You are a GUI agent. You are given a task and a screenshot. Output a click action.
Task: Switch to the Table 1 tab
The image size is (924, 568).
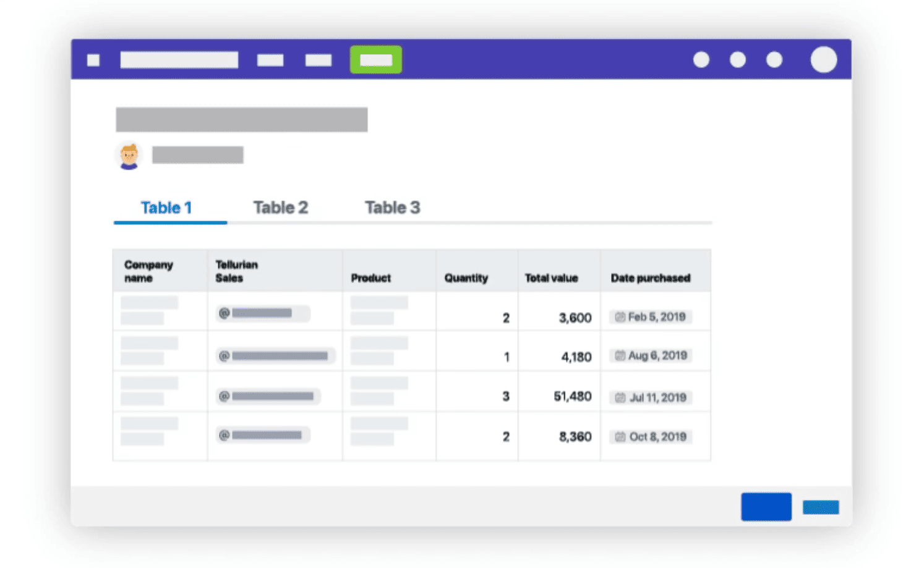click(x=166, y=208)
